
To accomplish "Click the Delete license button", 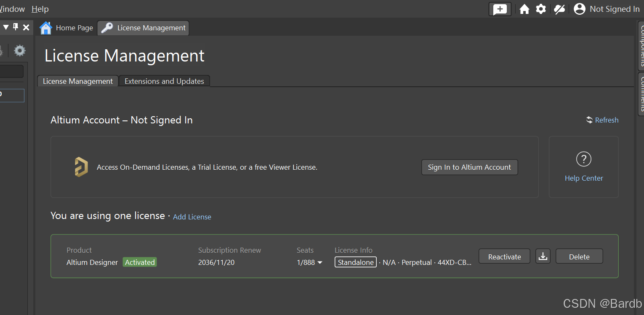I will point(579,256).
